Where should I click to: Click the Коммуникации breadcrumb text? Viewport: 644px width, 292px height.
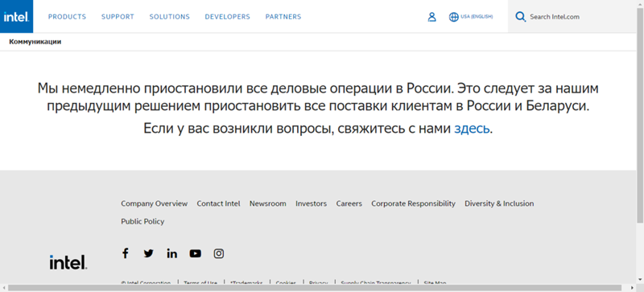tap(35, 42)
